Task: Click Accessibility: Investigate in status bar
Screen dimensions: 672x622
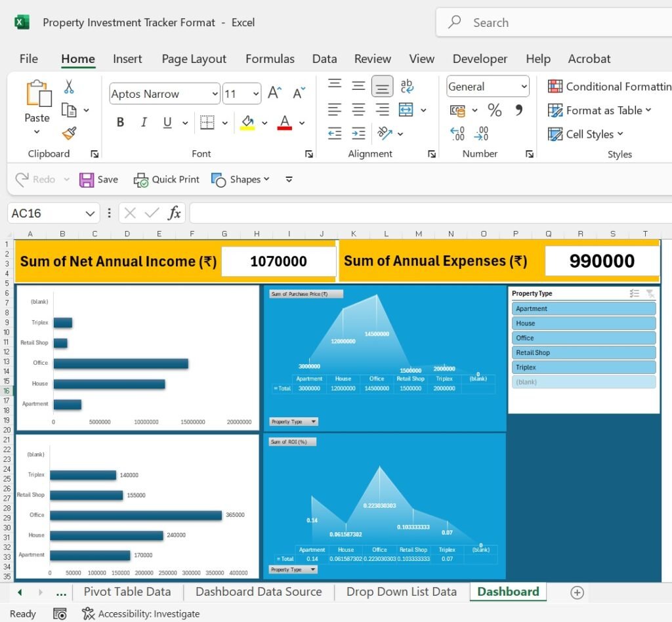Action: (x=141, y=614)
